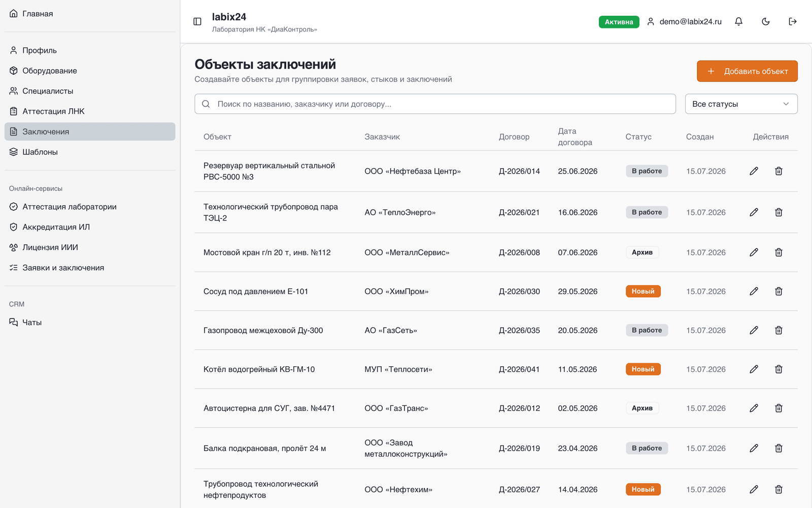This screenshot has width=812, height=508.
Task: Sort by Дата договора column header
Action: point(574,137)
